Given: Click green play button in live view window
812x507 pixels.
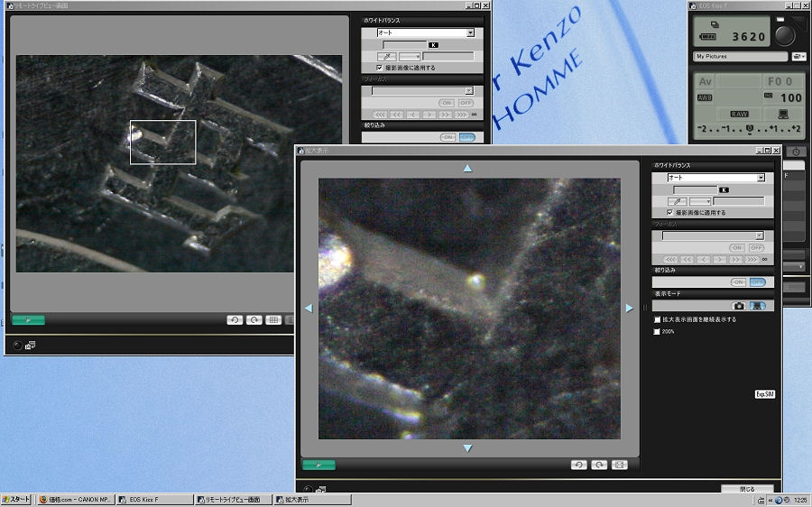Looking at the screenshot, I should (x=28, y=320).
